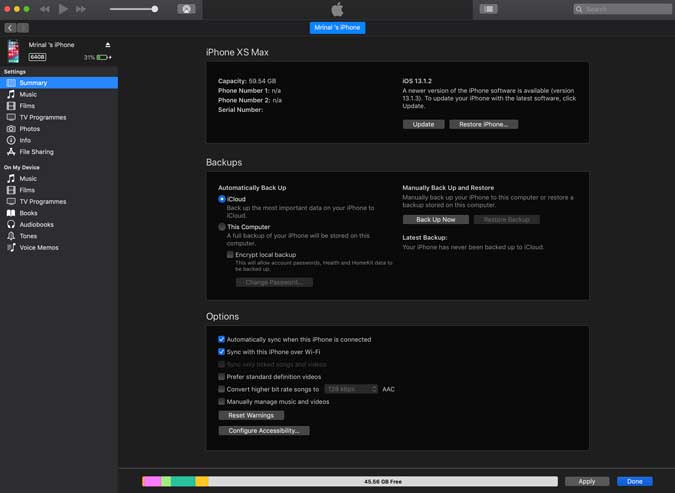Select This Computer backup option
675x493 pixels.
tap(222, 227)
